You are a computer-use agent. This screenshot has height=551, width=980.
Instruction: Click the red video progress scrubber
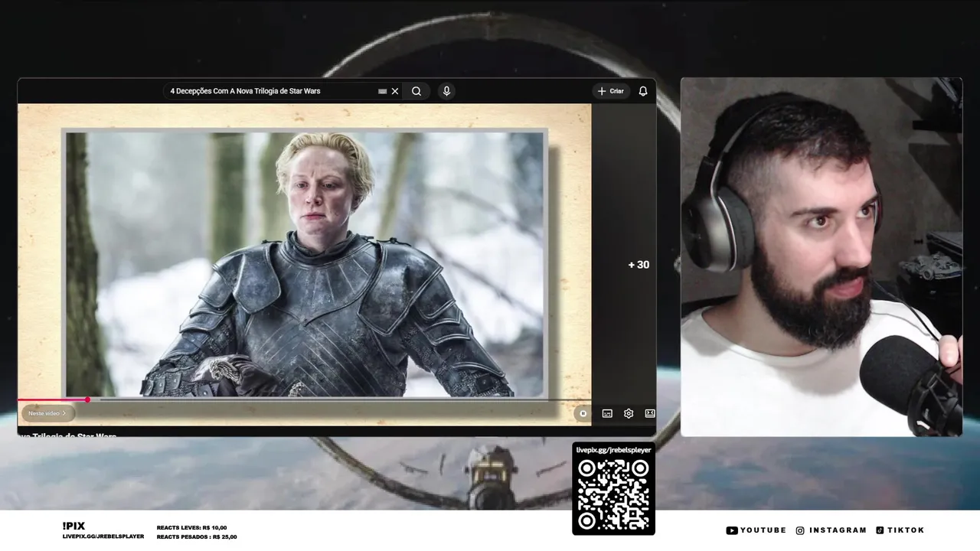coord(87,399)
